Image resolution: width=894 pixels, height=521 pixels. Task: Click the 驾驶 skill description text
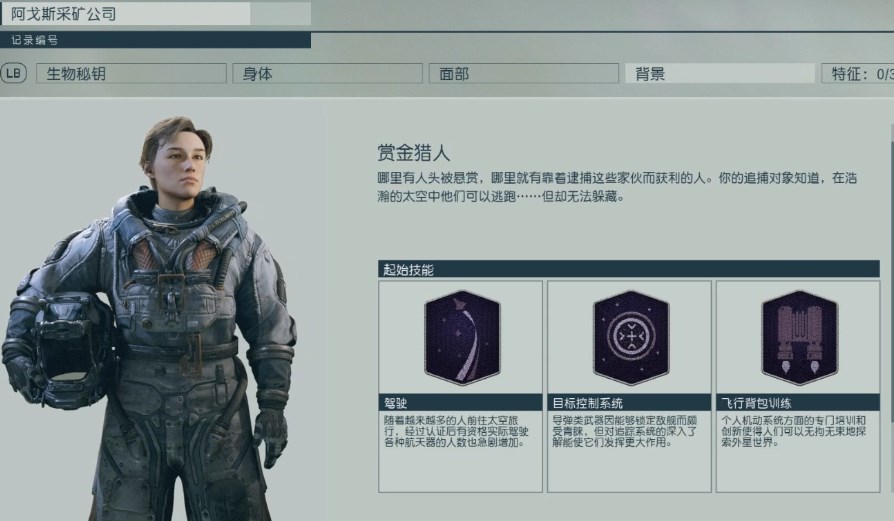pos(456,431)
